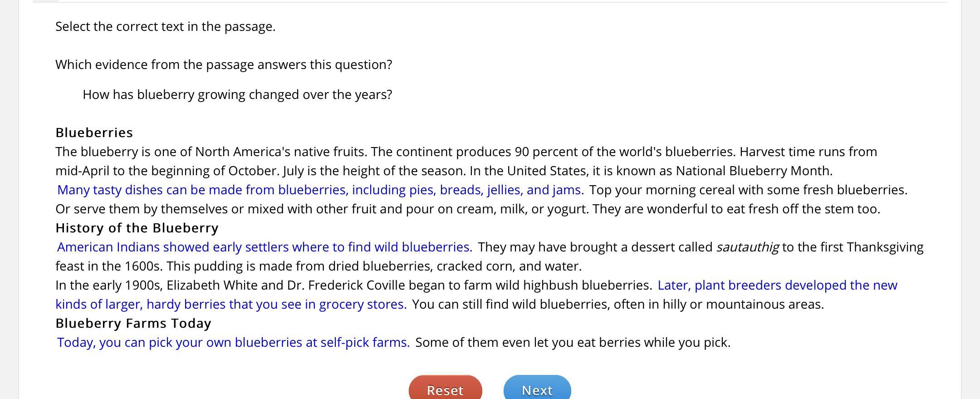This screenshot has width=980, height=399.
Task: Click sentence 'You can still find wild blueberries'
Action: [618, 304]
